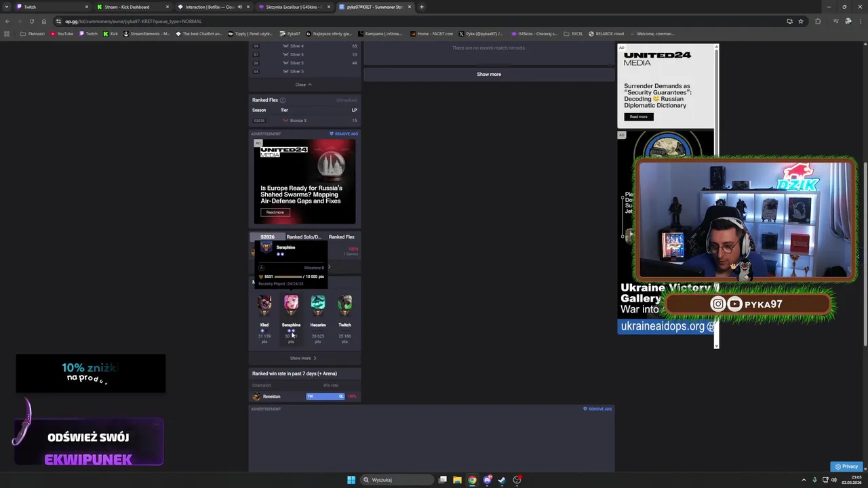Click the Renekton win rate bar

click(x=325, y=396)
